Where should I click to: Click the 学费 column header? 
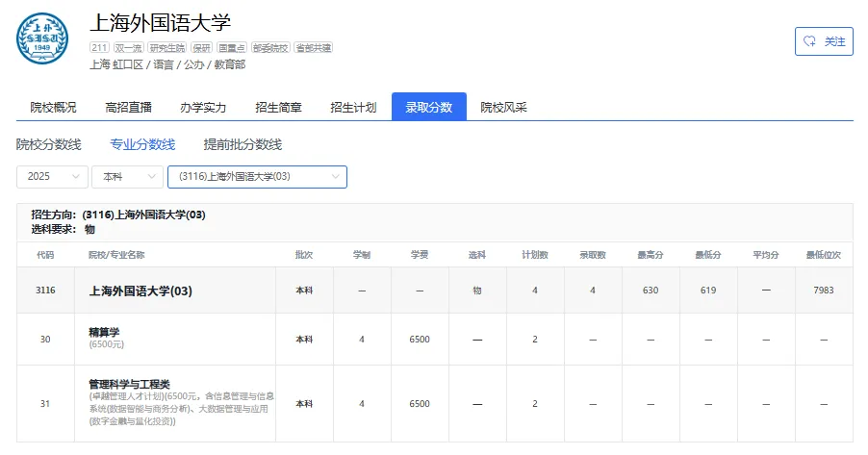click(419, 255)
